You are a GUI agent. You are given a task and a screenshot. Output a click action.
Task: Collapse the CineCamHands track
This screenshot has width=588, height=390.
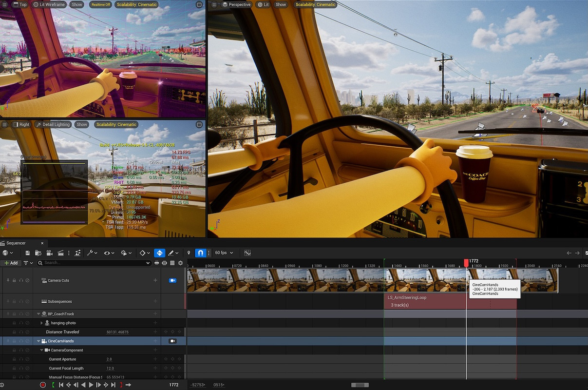(38, 341)
